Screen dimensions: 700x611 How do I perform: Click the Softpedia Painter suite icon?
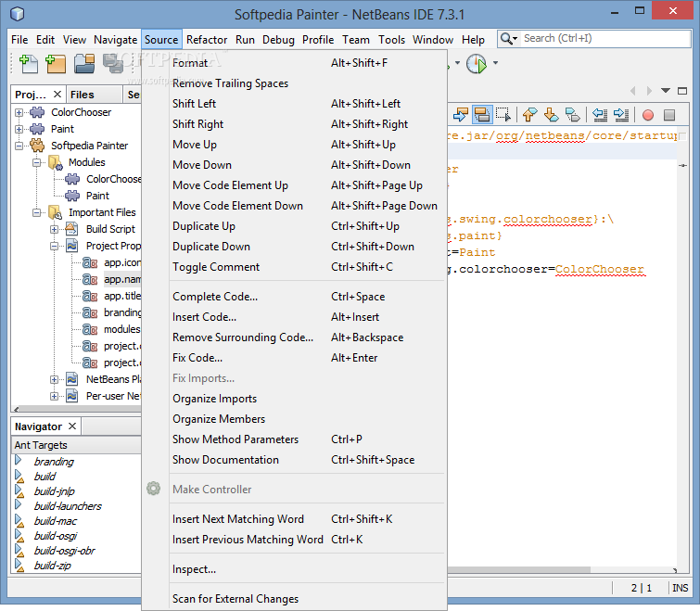pyautogui.click(x=37, y=146)
